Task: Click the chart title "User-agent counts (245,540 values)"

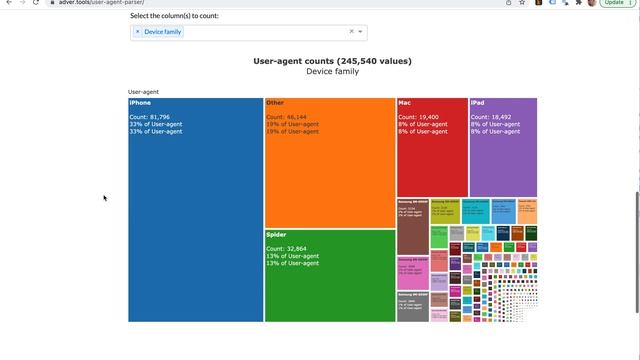Action: [x=332, y=61]
